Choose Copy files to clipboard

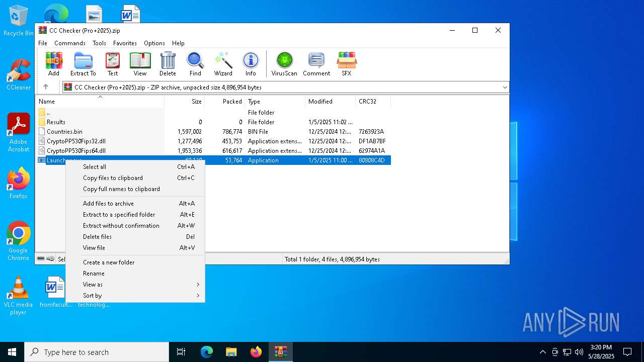[135, 178]
